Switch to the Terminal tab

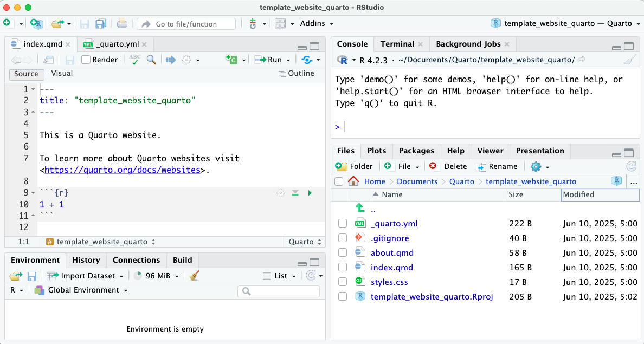click(397, 44)
